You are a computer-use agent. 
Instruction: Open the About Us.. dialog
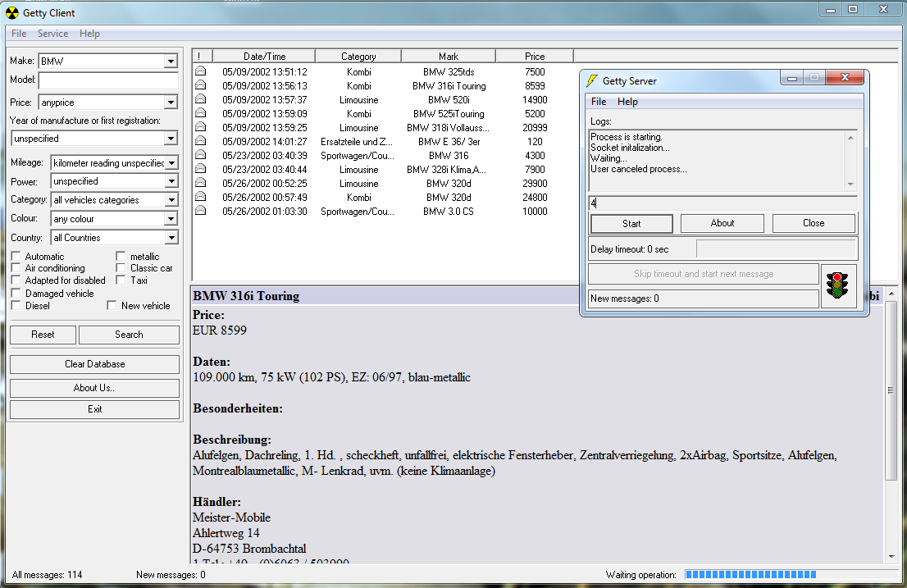coord(95,388)
